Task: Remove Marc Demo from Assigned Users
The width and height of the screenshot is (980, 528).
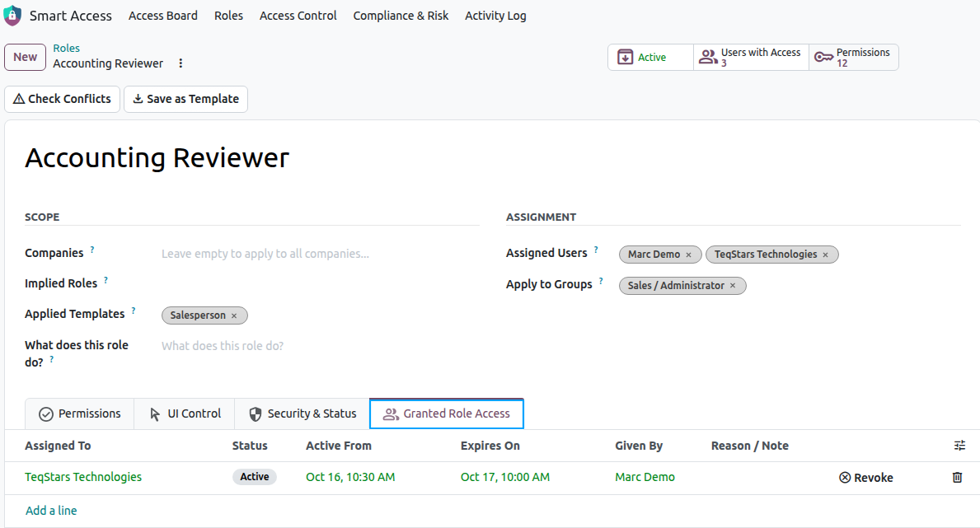Action: (x=689, y=255)
